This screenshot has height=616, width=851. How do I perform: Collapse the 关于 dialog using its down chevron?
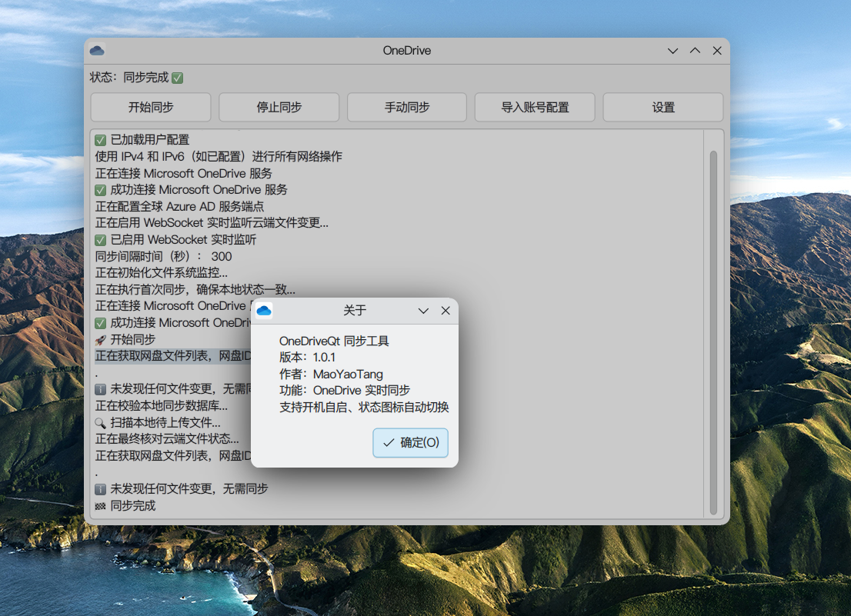[423, 311]
